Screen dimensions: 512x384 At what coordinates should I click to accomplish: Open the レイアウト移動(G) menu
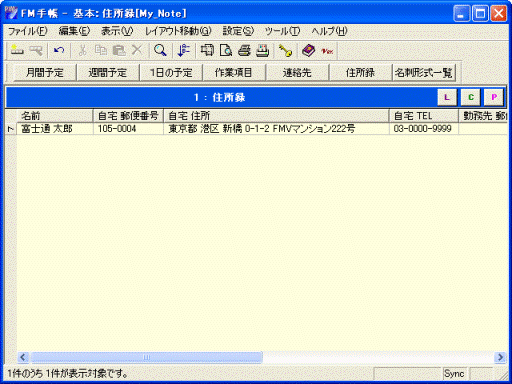pyautogui.click(x=178, y=31)
